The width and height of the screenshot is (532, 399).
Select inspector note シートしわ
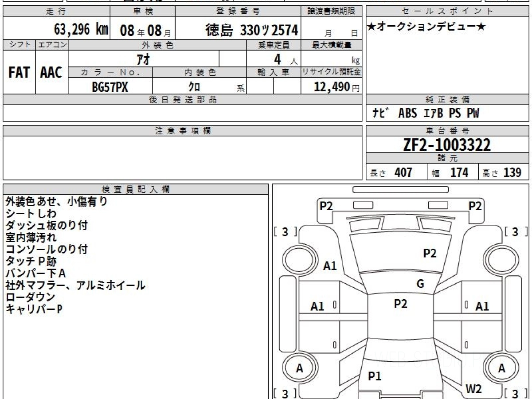pyautogui.click(x=31, y=214)
